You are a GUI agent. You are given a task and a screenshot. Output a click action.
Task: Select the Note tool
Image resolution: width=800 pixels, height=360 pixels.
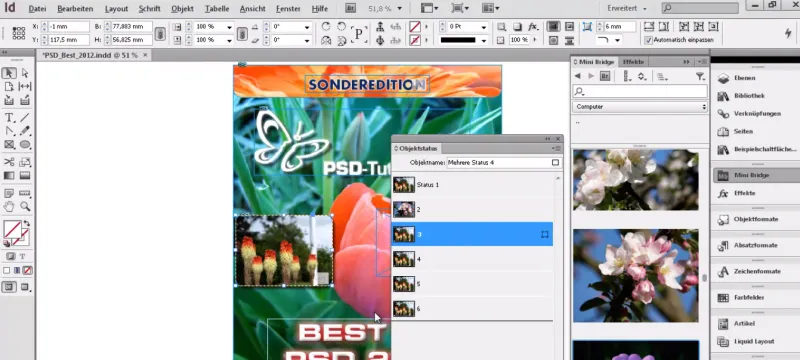click(x=9, y=193)
